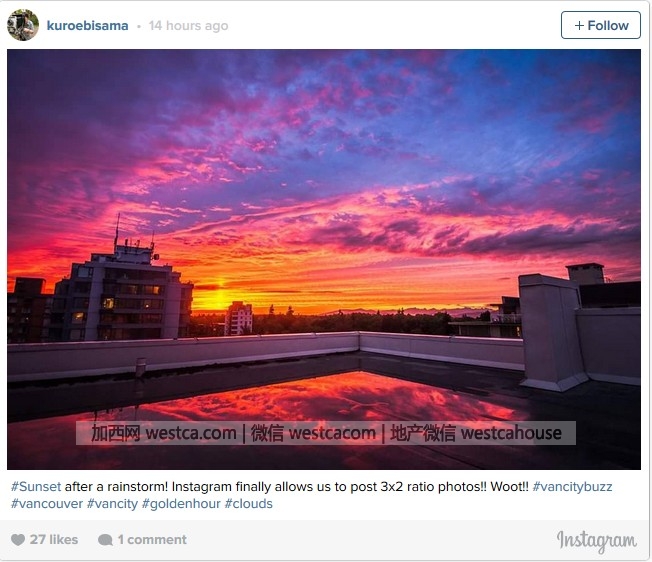Click the westca.com watermark banner on photo
Screen dimensions: 652x562
coord(326,433)
